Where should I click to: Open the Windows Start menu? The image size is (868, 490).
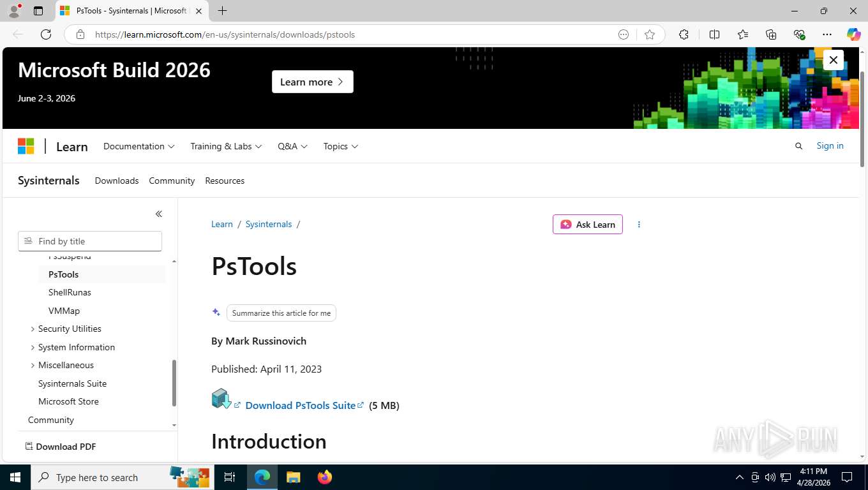(15, 477)
